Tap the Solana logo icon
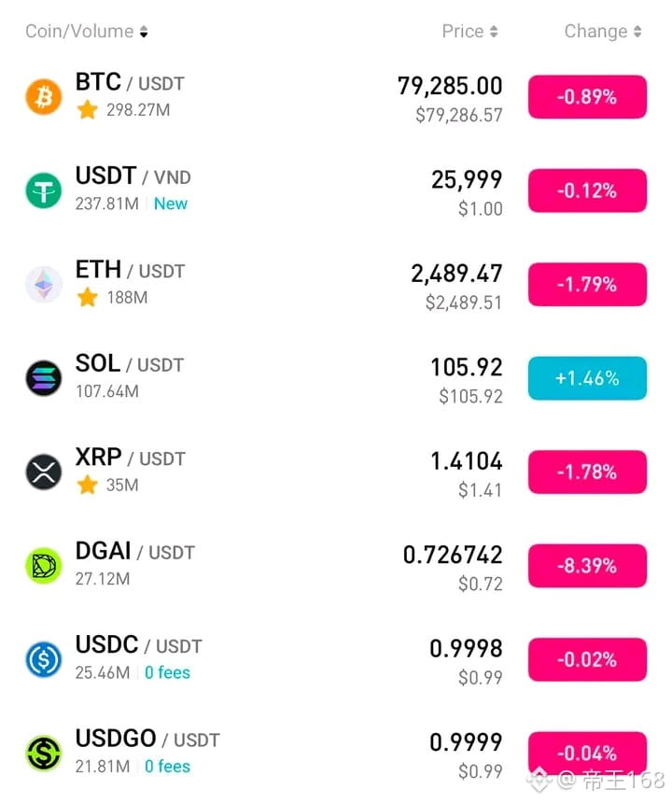The width and height of the screenshot is (672, 804). (x=44, y=378)
